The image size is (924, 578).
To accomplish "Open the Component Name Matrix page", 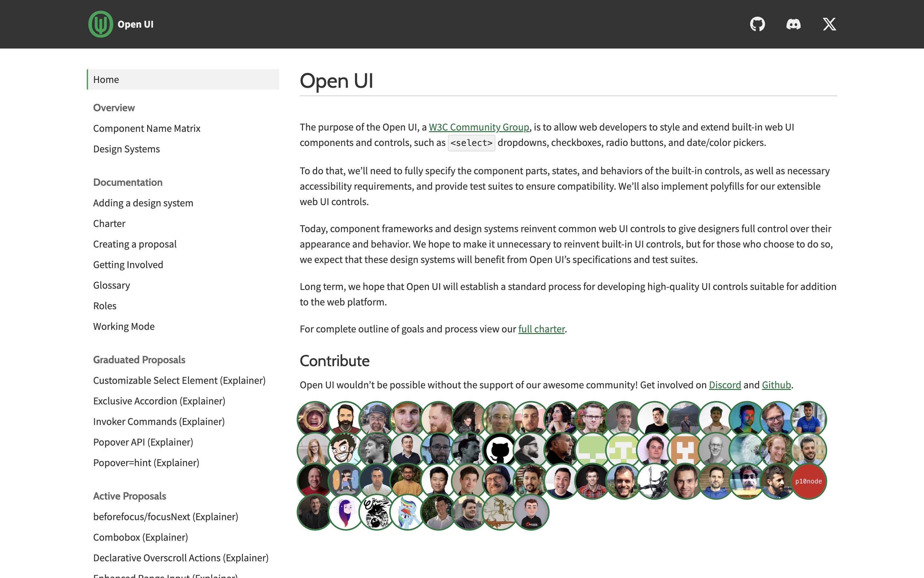I will (x=147, y=129).
